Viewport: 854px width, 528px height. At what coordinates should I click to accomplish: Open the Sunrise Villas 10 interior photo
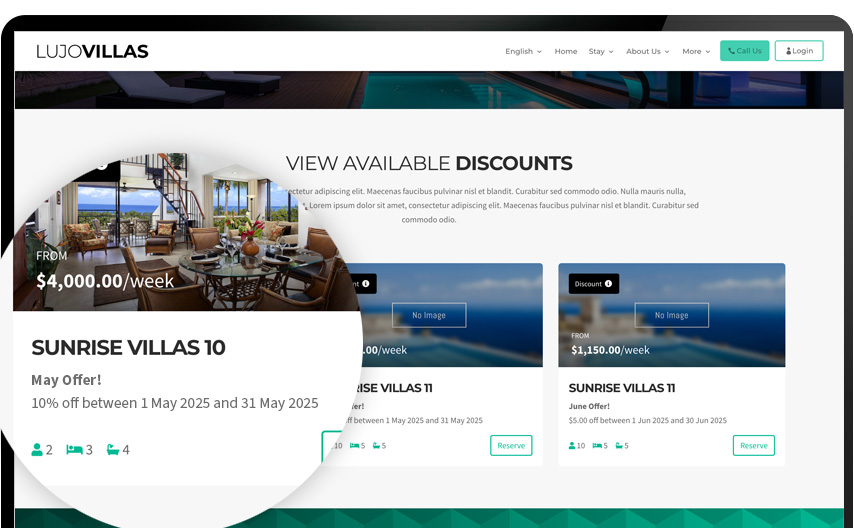(185, 232)
